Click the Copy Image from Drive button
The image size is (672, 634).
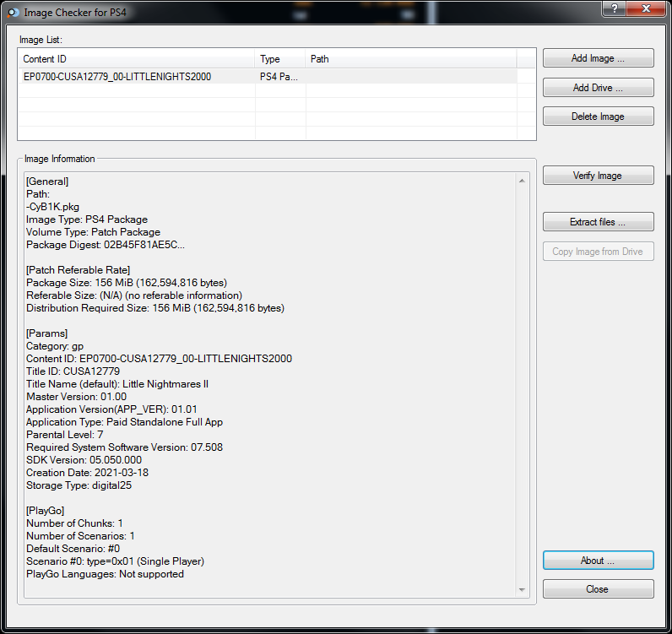pos(598,252)
